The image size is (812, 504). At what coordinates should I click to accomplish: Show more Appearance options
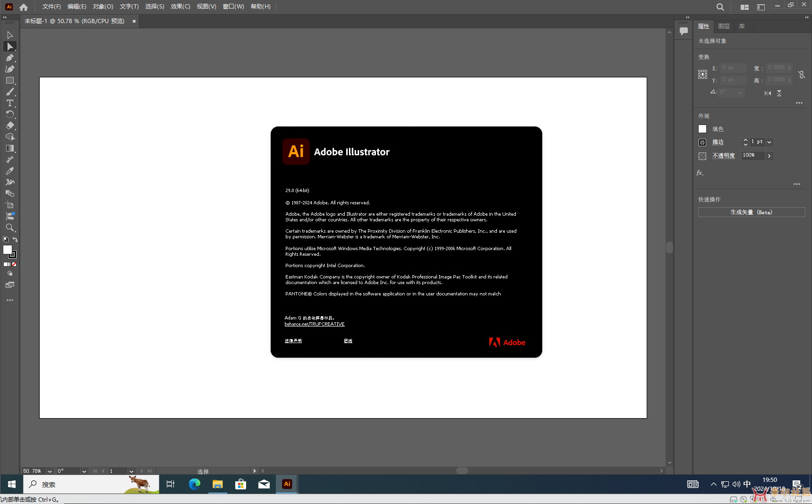click(x=797, y=184)
